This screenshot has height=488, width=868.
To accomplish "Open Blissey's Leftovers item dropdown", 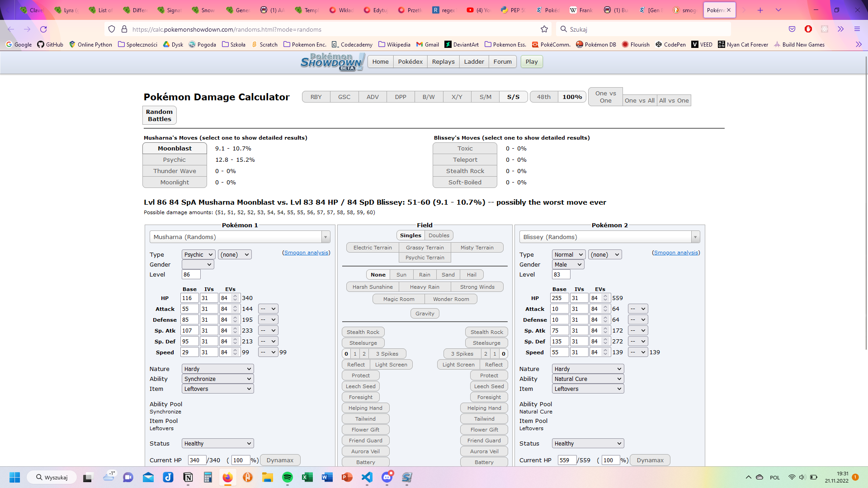I will [x=588, y=389].
